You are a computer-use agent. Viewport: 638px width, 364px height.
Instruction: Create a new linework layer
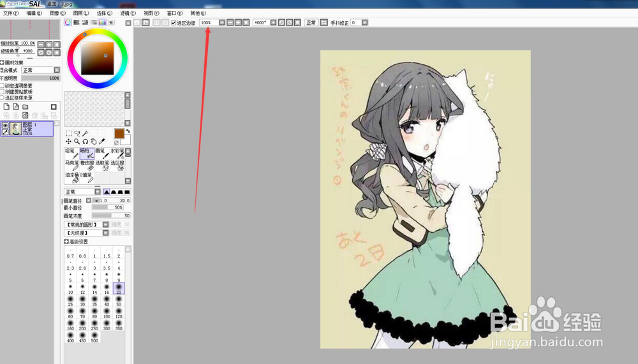click(x=16, y=106)
